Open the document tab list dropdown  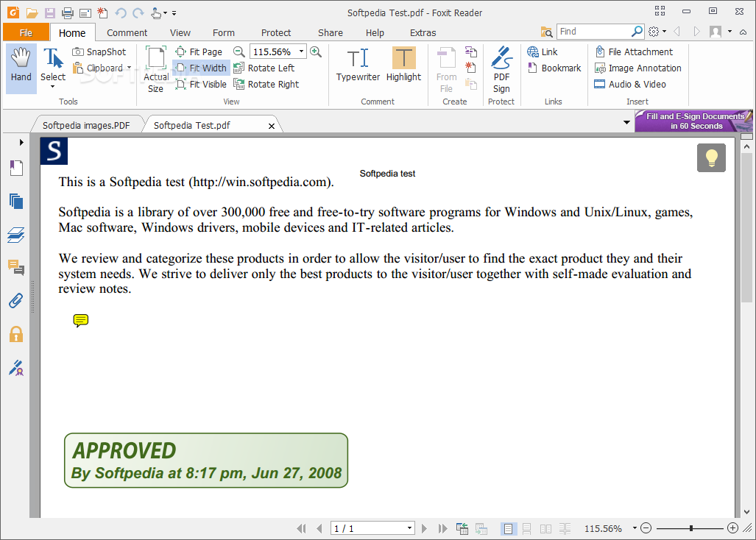626,122
